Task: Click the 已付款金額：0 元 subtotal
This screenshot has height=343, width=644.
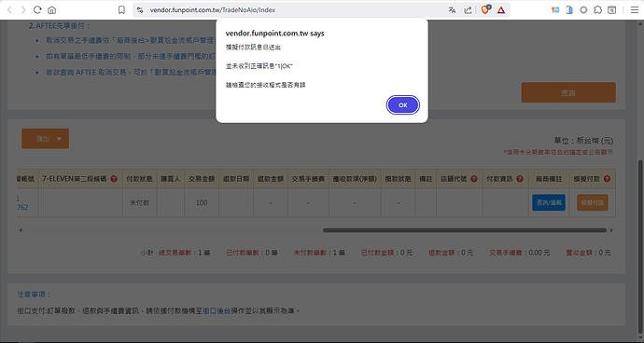Action: point(387,253)
